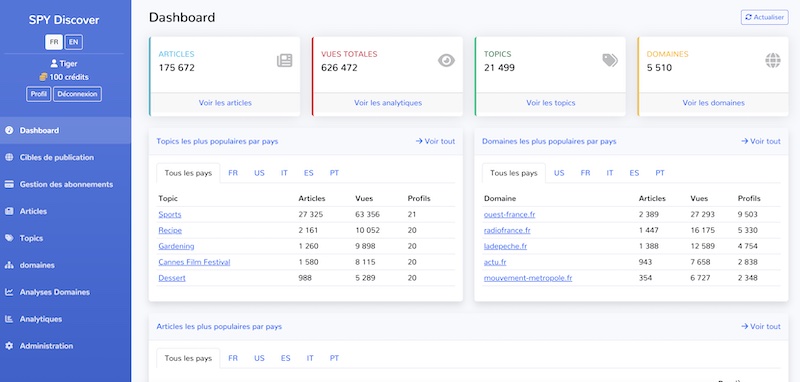The width and height of the screenshot is (800, 382).
Task: Switch language to FR
Action: click(x=54, y=42)
